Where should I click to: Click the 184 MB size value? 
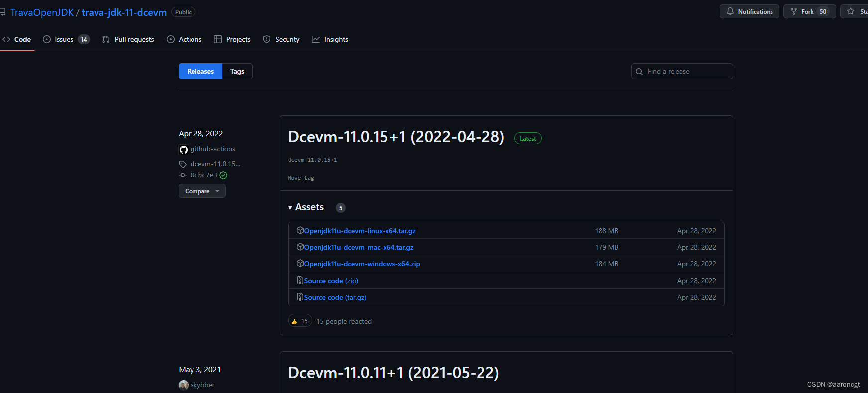pos(607,264)
